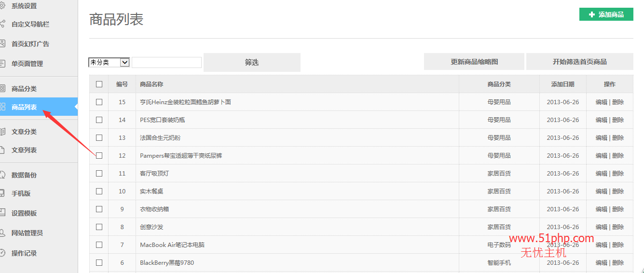Click the 文章分类 icon
Screen dimensions: 644x273
pos(2,132)
